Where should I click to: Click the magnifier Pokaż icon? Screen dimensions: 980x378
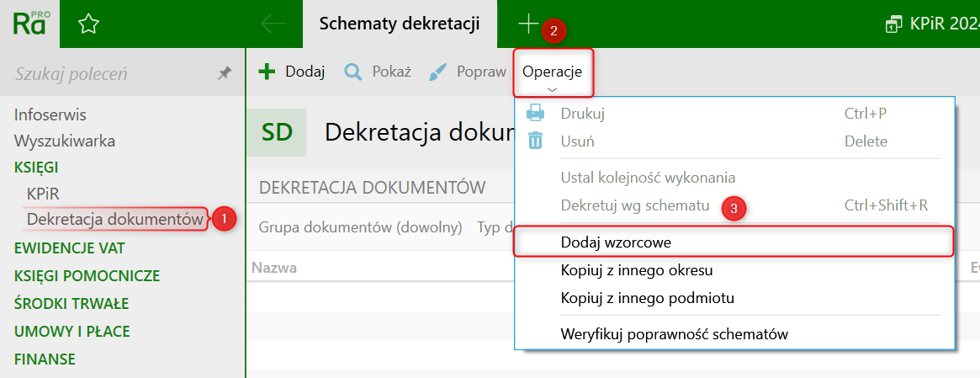coord(353,72)
